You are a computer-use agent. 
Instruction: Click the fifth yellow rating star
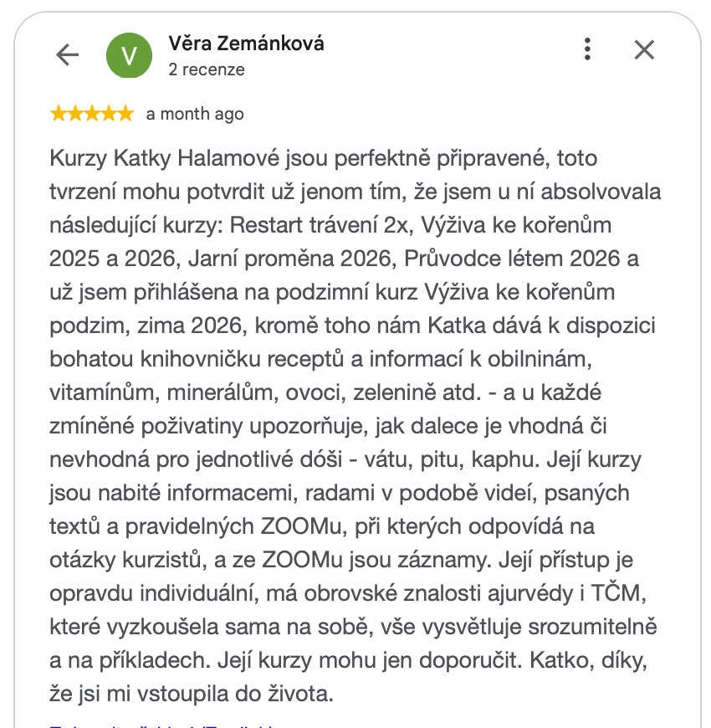coord(125,113)
